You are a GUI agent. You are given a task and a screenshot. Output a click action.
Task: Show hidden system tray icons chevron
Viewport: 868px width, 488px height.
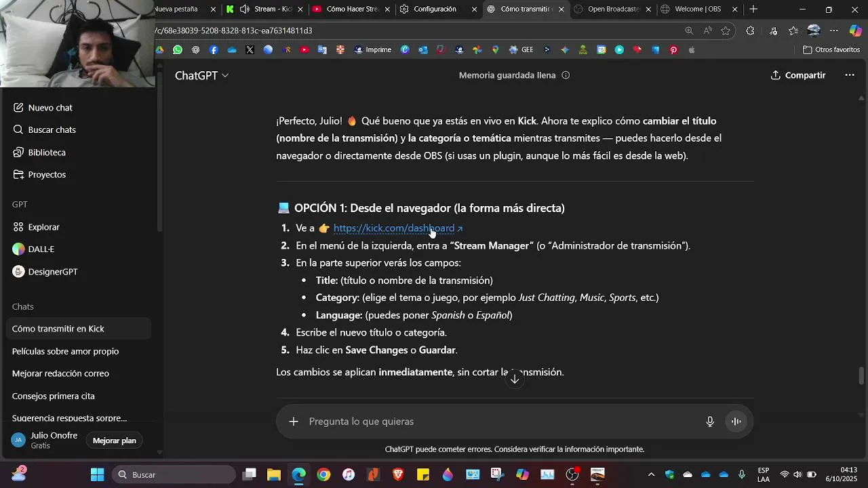click(x=652, y=474)
